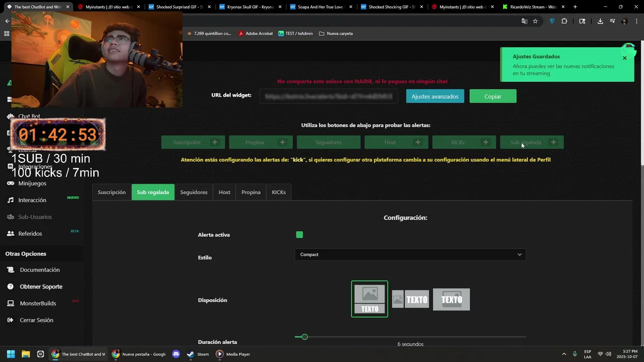This screenshot has width=644, height=362.
Task: Open Media Player from the taskbar
Action: pos(233,354)
